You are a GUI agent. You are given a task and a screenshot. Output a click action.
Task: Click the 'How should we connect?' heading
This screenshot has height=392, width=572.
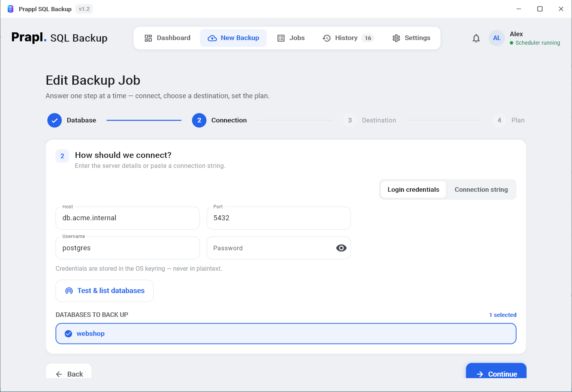pyautogui.click(x=123, y=155)
